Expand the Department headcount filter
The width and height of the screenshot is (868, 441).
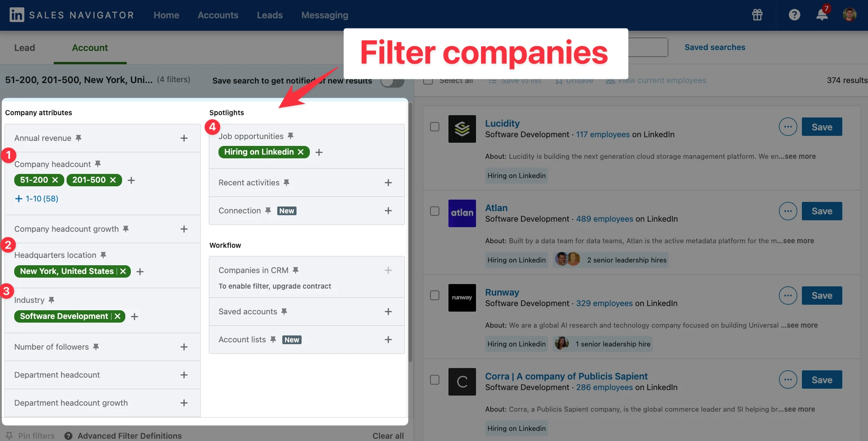tap(184, 375)
